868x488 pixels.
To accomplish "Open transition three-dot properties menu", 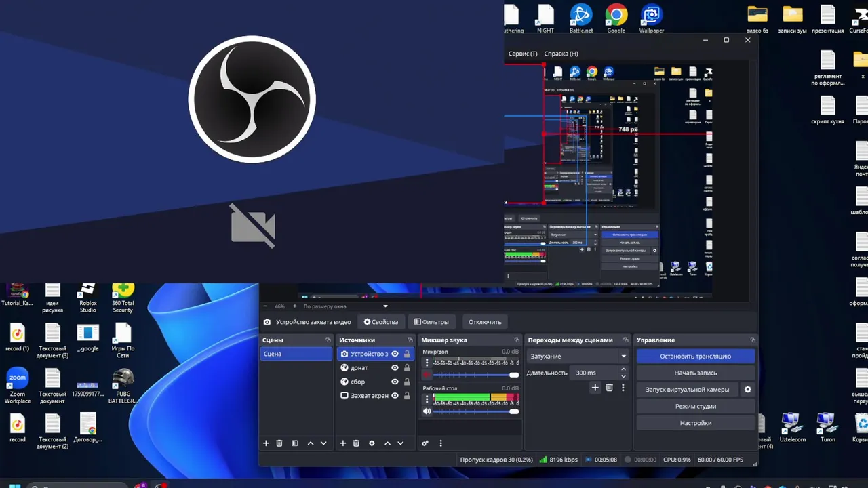I will pyautogui.click(x=623, y=388).
